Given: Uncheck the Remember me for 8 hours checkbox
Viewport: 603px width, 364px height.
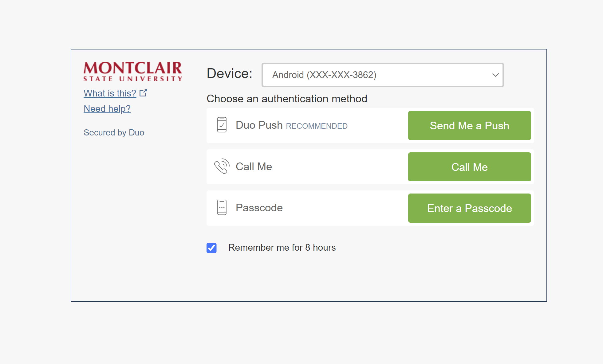Looking at the screenshot, I should [x=211, y=248].
